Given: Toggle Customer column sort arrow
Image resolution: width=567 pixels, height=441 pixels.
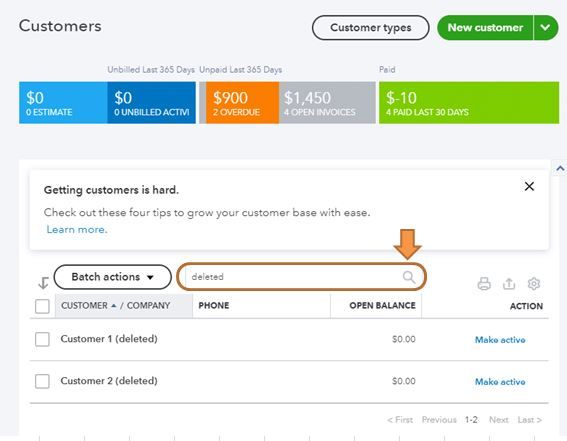Looking at the screenshot, I should [x=114, y=306].
